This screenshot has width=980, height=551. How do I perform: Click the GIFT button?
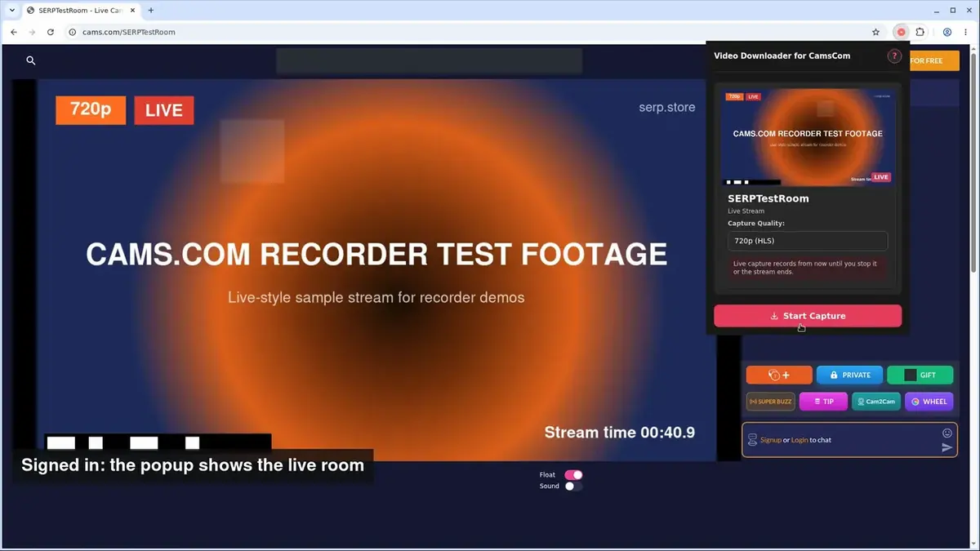(x=920, y=375)
